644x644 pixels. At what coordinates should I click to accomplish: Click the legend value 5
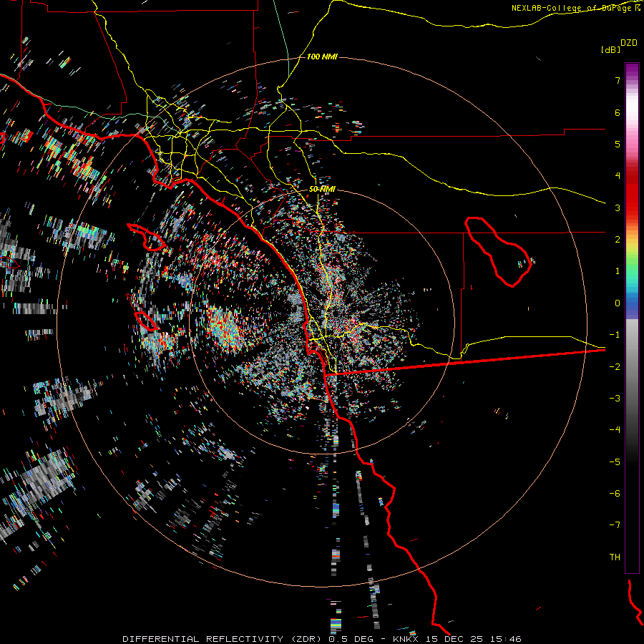617,144
